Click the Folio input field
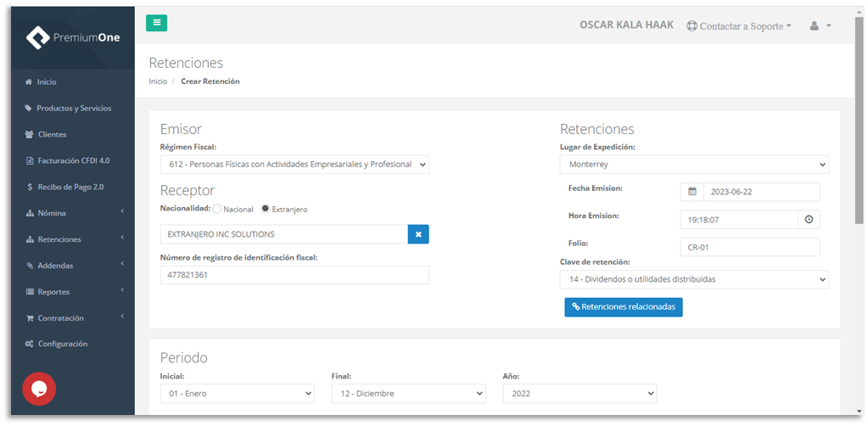 [749, 247]
